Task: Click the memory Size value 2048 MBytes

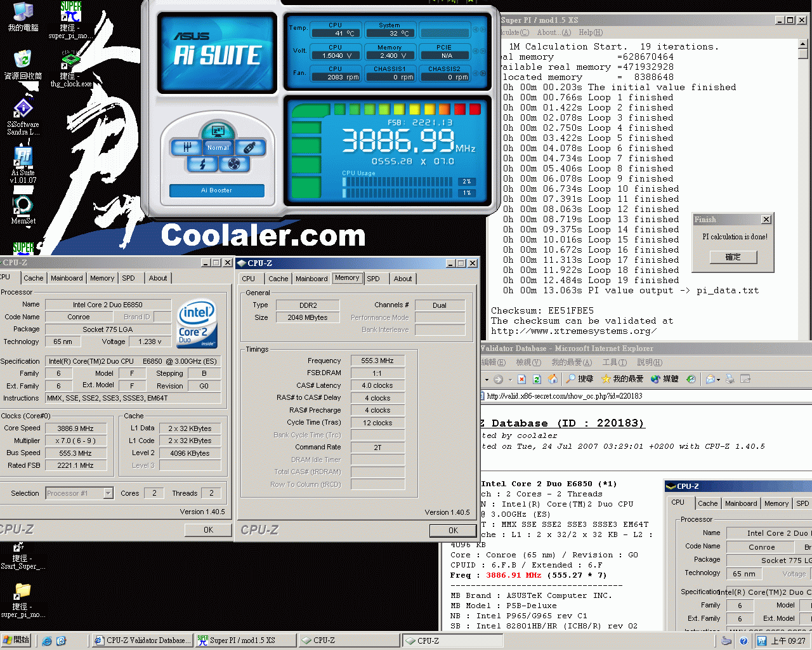Action: point(308,317)
